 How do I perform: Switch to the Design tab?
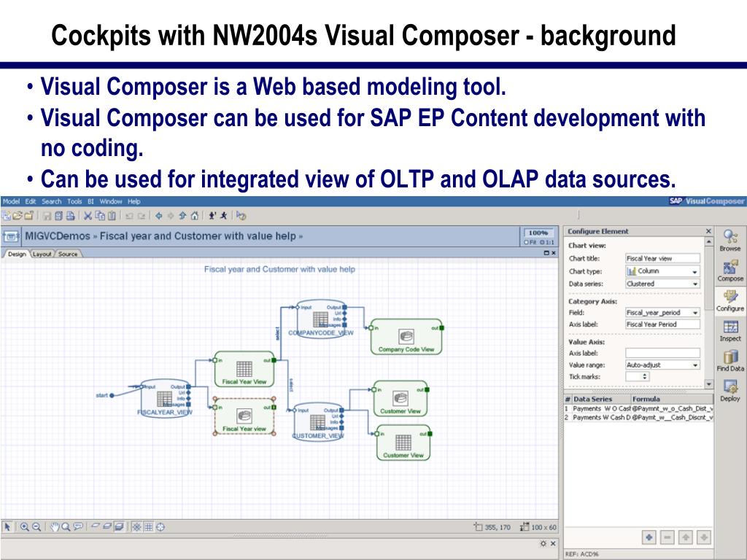click(x=17, y=254)
